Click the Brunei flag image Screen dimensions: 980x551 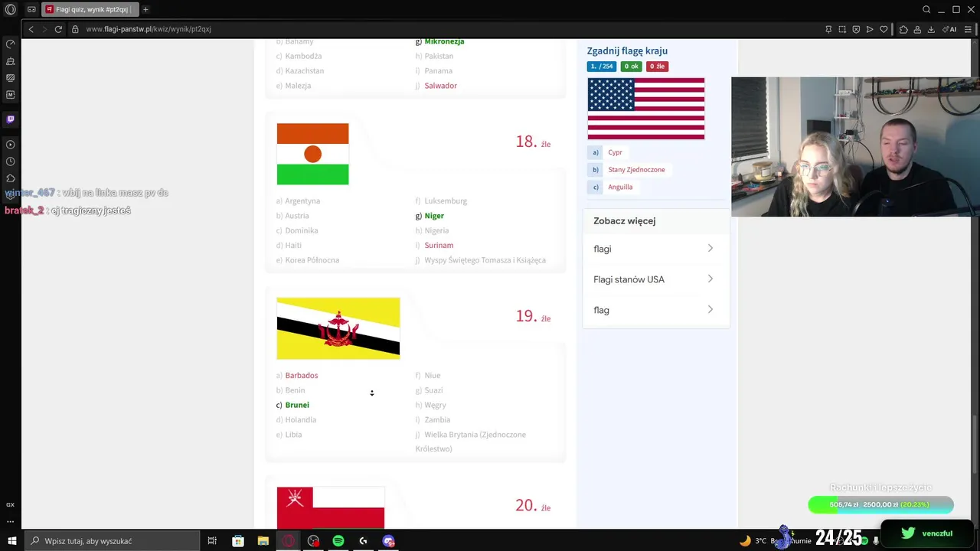[x=338, y=328]
